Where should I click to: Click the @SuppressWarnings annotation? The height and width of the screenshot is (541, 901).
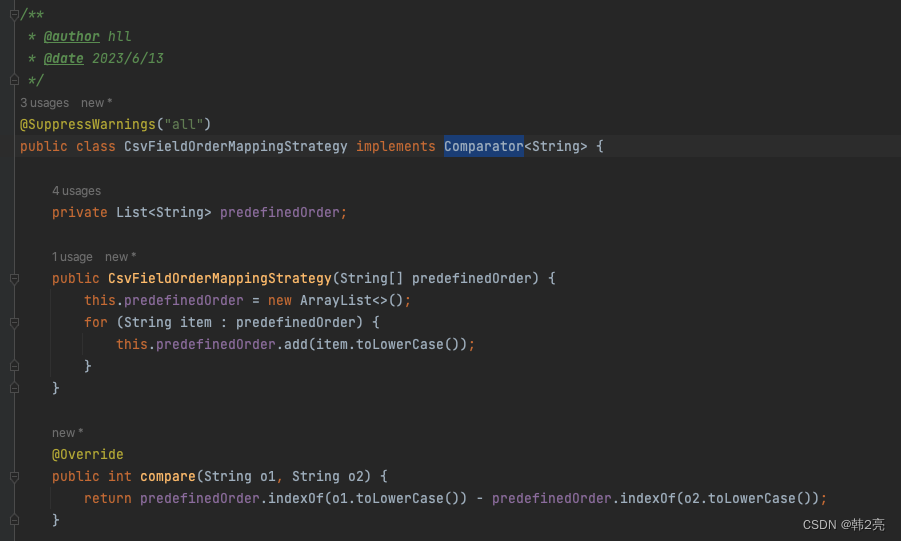(87, 125)
